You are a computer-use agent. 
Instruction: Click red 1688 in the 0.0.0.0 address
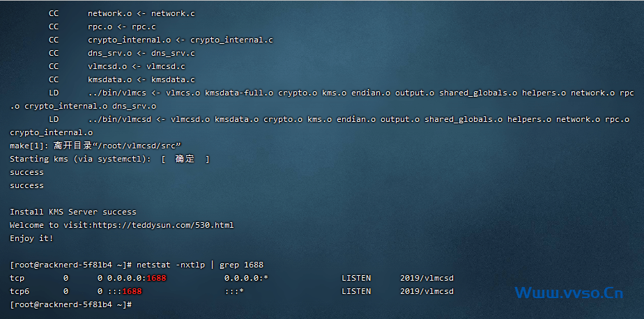[x=156, y=278]
